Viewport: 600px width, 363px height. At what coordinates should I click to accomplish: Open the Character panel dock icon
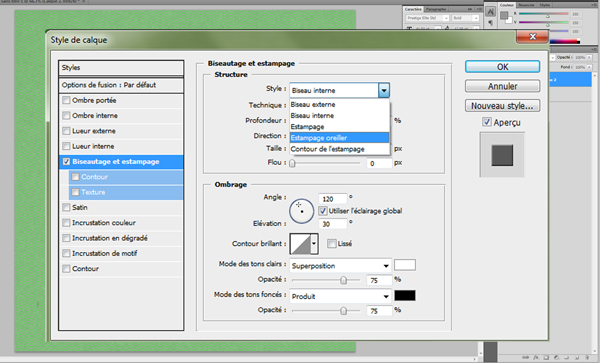point(491,12)
